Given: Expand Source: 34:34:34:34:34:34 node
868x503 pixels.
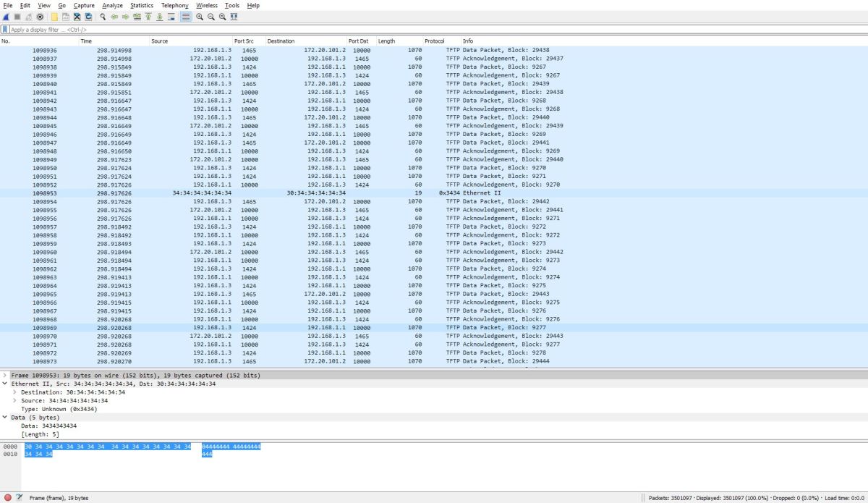Looking at the screenshot, I should point(14,400).
